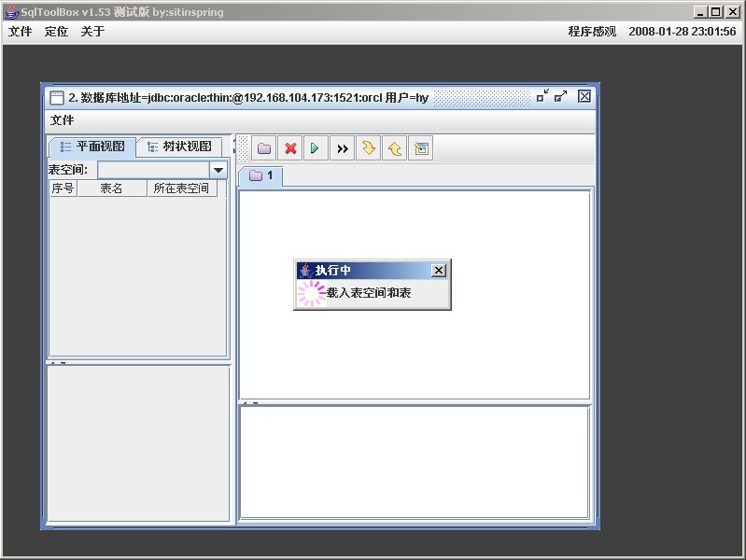Click into the lower result output area

[414, 462]
